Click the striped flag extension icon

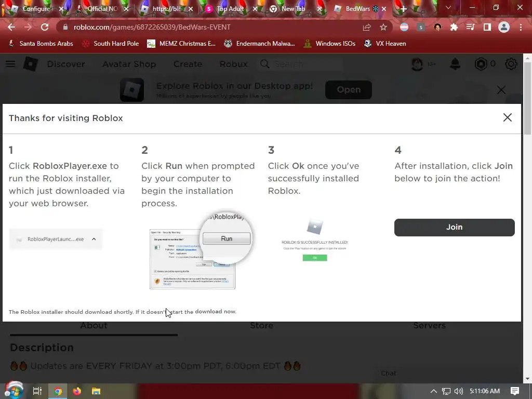click(x=404, y=27)
